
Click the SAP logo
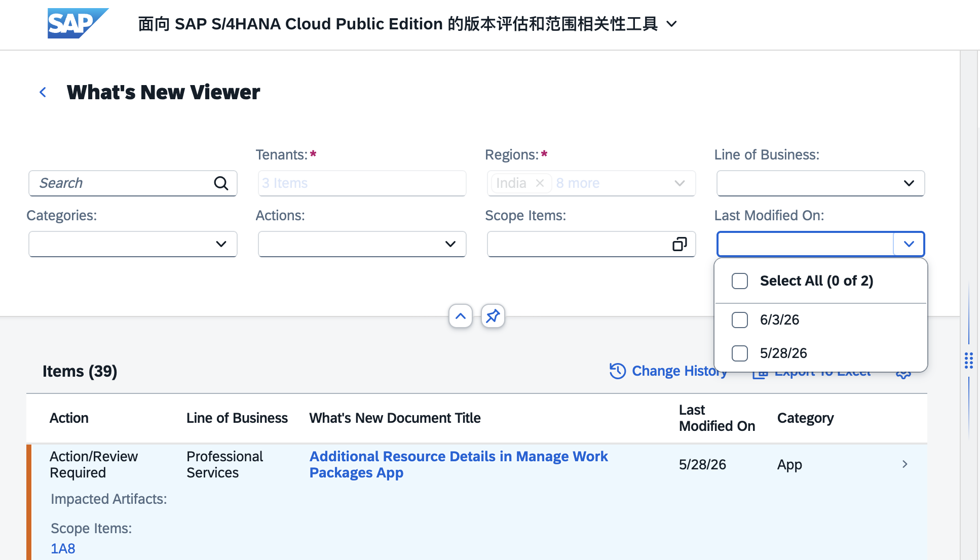point(78,23)
